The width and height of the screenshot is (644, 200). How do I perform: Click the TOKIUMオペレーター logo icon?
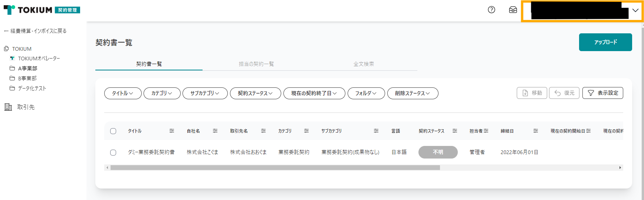[12, 58]
